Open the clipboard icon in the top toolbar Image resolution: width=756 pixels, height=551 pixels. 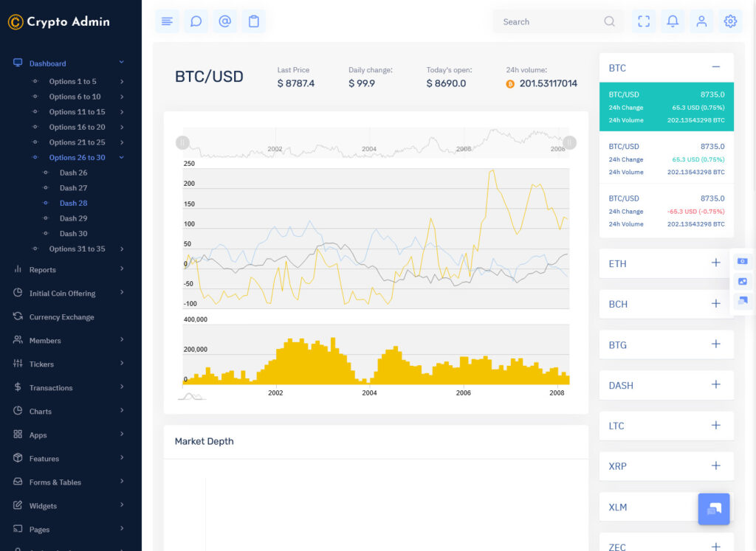253,21
